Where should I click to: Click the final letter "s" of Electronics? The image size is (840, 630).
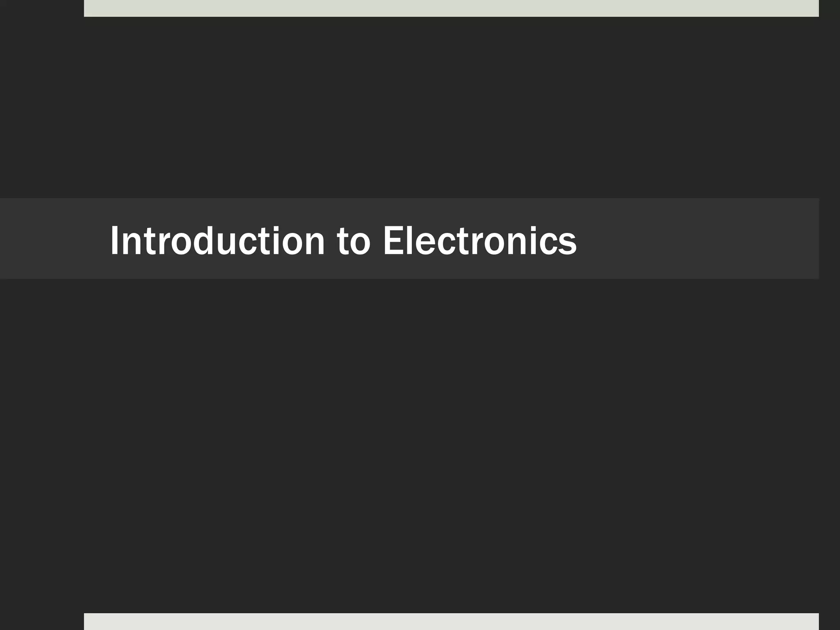click(568, 244)
